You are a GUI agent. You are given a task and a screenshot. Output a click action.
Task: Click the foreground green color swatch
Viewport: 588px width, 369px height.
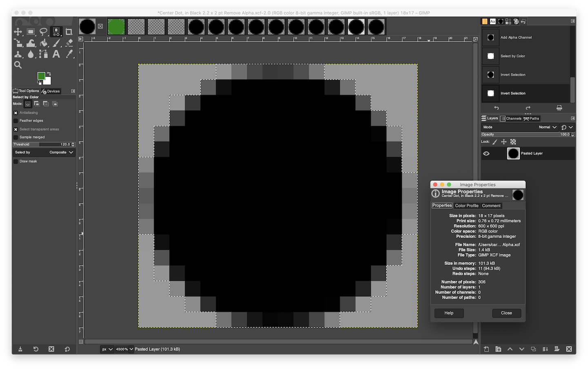tap(41, 76)
